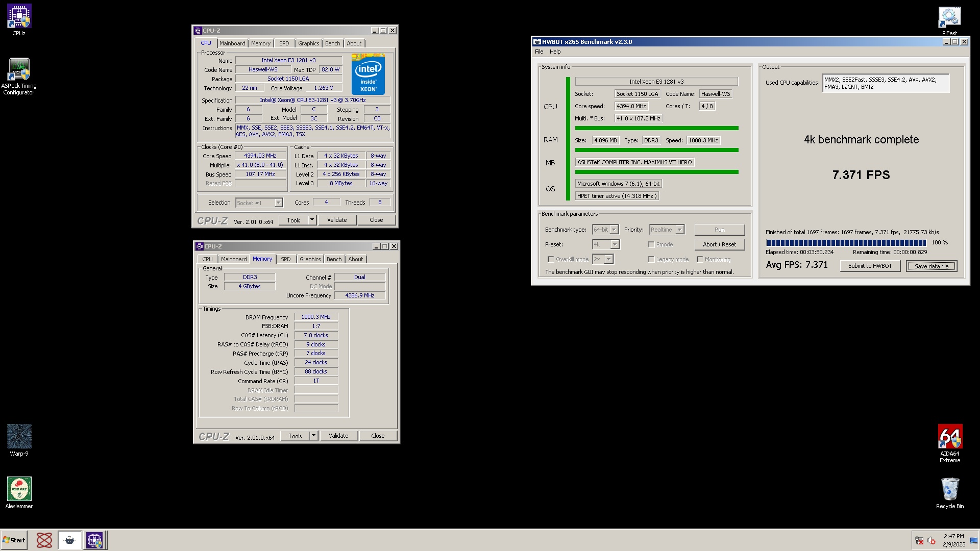Open Bench tab in top CPU-Z
Viewport: 980px width, 551px height.
coord(332,43)
